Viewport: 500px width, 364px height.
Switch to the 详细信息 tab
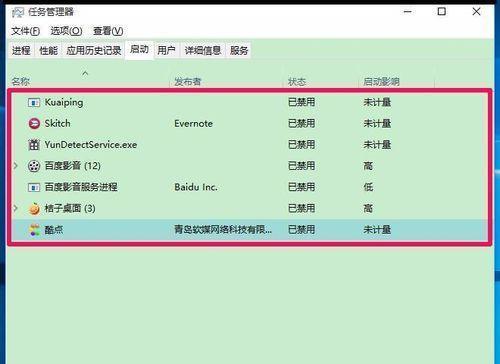pyautogui.click(x=203, y=51)
